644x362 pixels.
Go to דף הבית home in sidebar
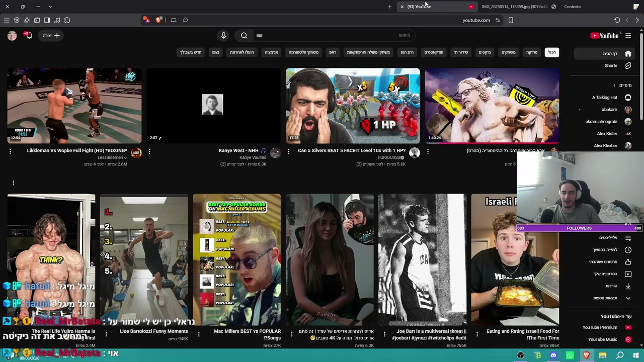pyautogui.click(x=605, y=54)
